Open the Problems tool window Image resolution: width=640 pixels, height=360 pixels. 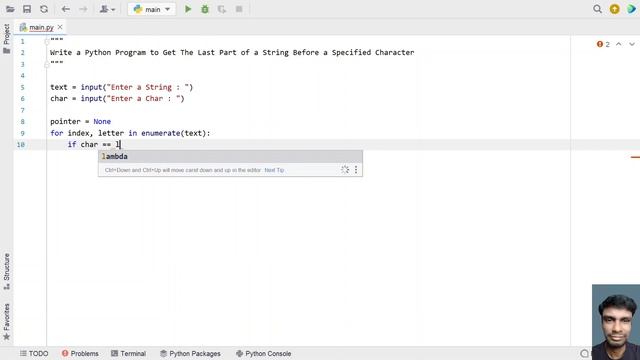click(x=80, y=353)
